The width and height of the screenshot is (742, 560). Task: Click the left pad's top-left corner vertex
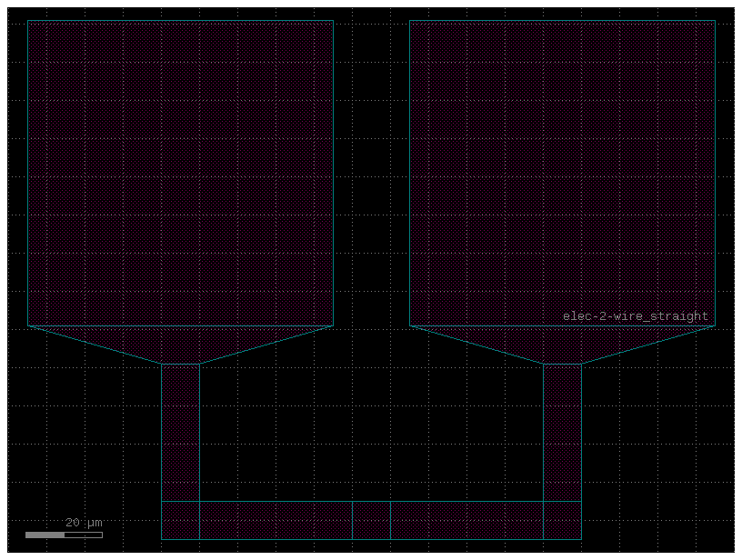click(28, 20)
